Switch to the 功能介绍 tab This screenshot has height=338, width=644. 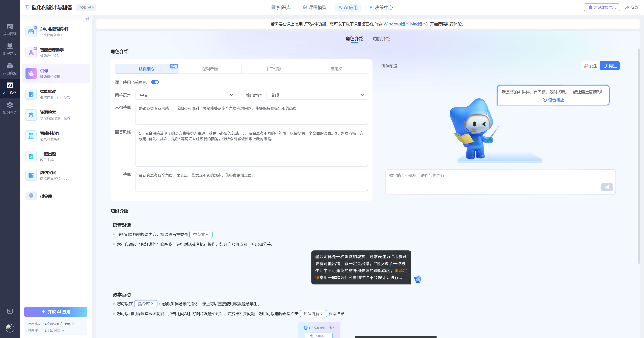click(x=381, y=39)
